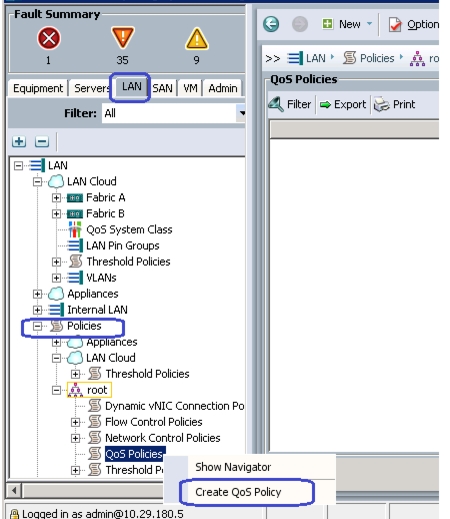Click the expand-all plus icon

pos(19,142)
